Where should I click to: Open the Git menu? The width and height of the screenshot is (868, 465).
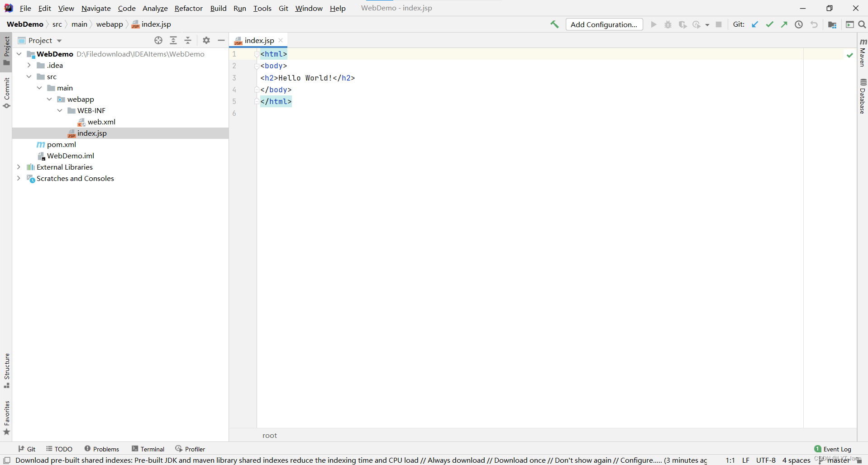[283, 8]
